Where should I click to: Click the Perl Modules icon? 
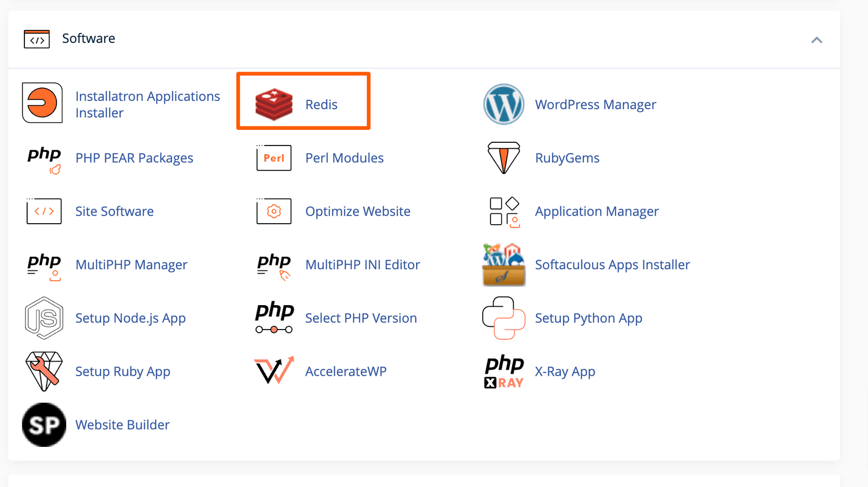pos(274,158)
